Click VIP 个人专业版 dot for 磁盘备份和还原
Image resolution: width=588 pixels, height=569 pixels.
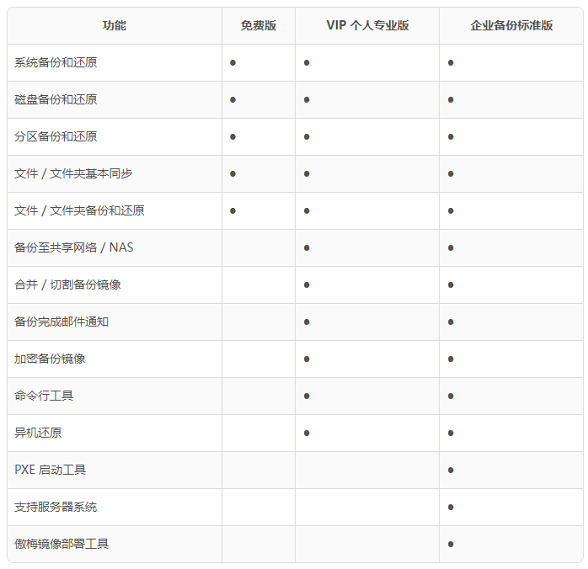pos(307,100)
